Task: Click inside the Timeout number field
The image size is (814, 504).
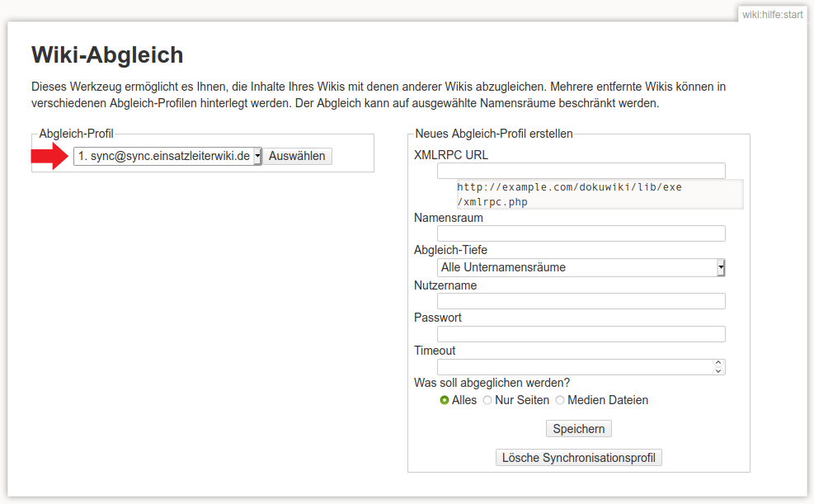Action: coord(574,367)
